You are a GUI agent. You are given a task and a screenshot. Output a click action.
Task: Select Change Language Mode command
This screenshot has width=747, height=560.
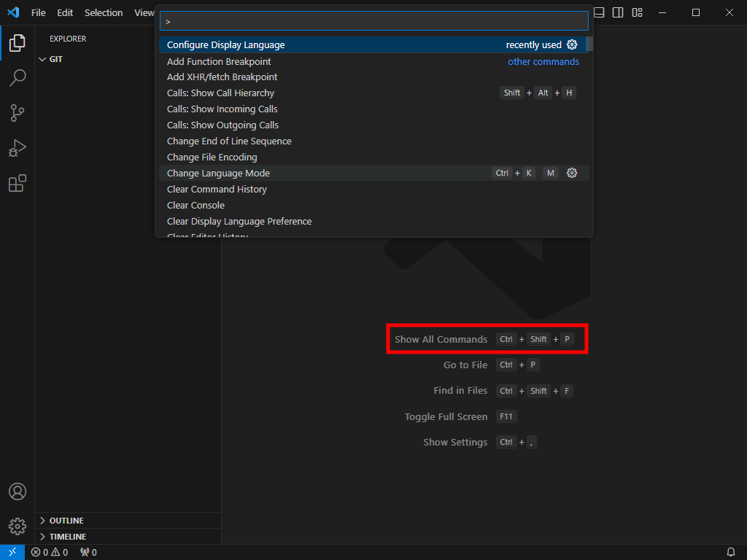pyautogui.click(x=374, y=173)
